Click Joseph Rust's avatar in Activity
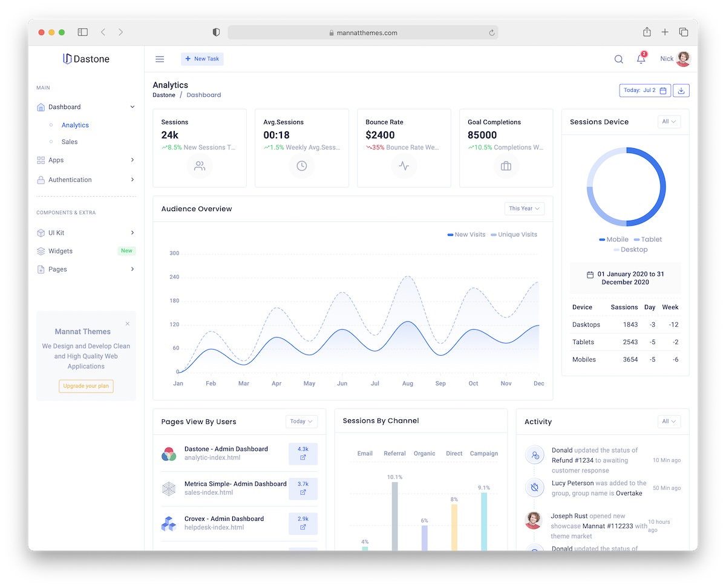This screenshot has height=588, width=726. [533, 520]
